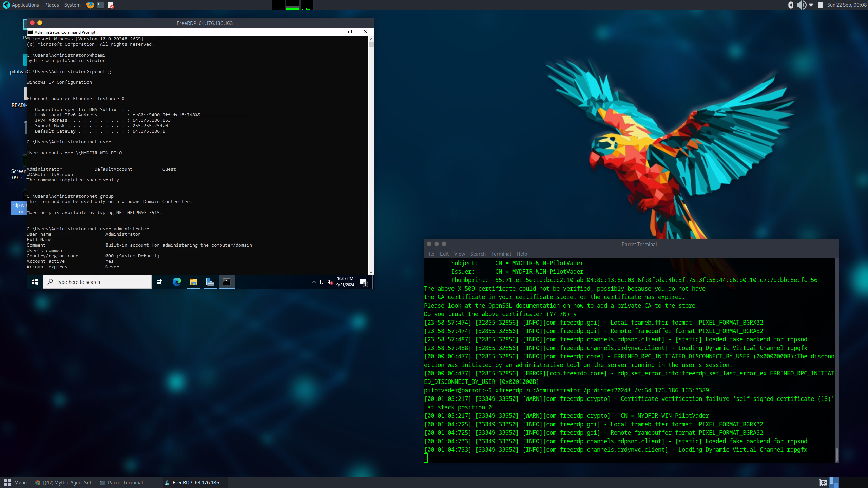
Task: Unmute the red muted speaker in Windows tray
Action: point(329,282)
